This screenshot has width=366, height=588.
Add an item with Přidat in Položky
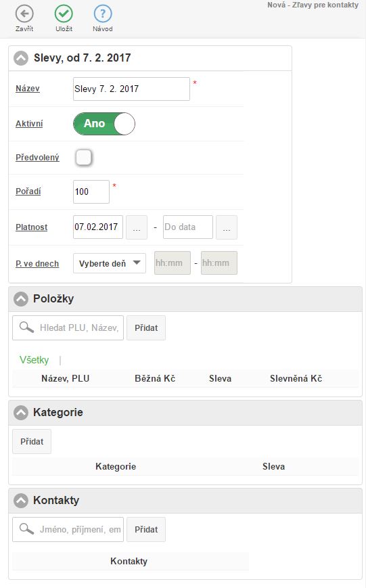pyautogui.click(x=146, y=327)
